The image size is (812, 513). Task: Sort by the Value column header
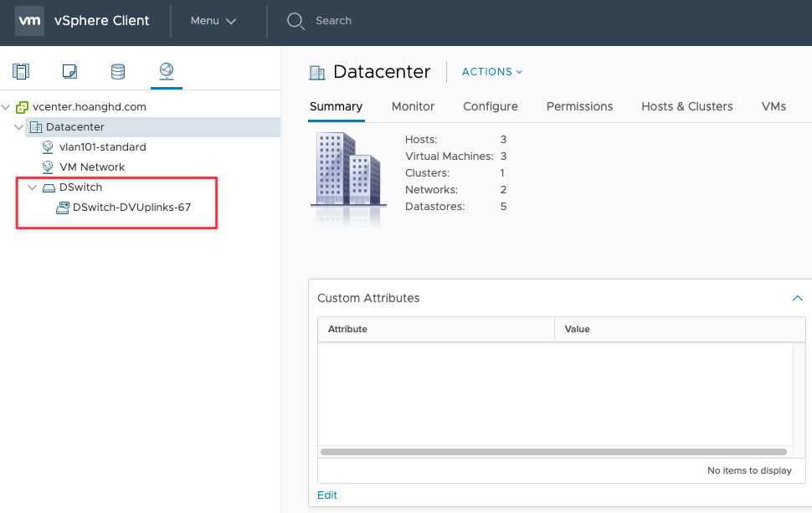(x=680, y=329)
